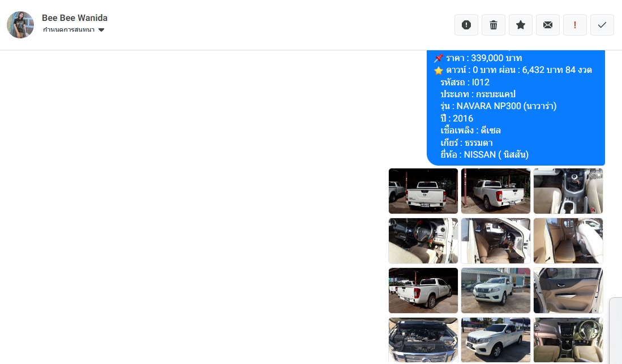Open steering wheel dashboard photo from door
This screenshot has width=622, height=364.
[x=423, y=241]
